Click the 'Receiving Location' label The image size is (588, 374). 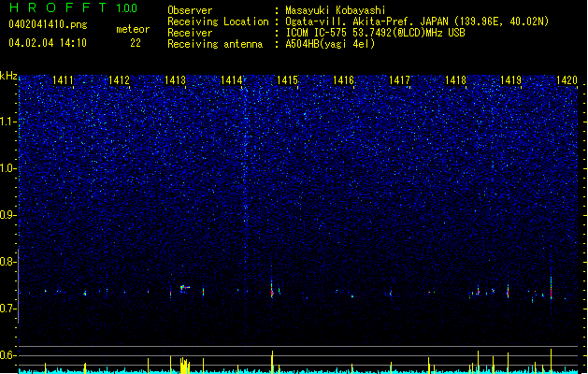[x=218, y=22]
